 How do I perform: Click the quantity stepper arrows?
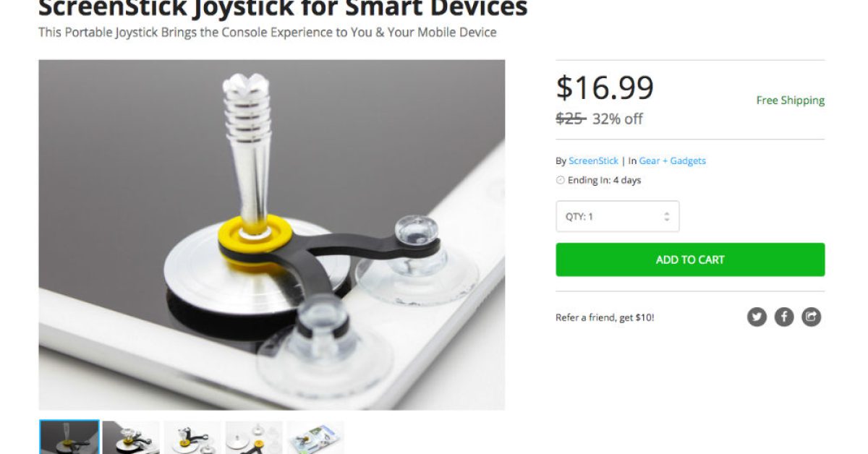coord(666,216)
